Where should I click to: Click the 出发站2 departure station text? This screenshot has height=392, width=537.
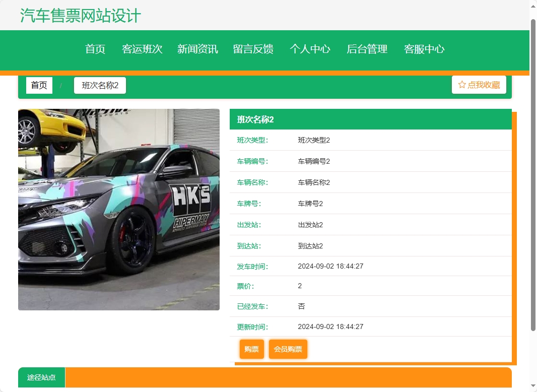coord(310,225)
